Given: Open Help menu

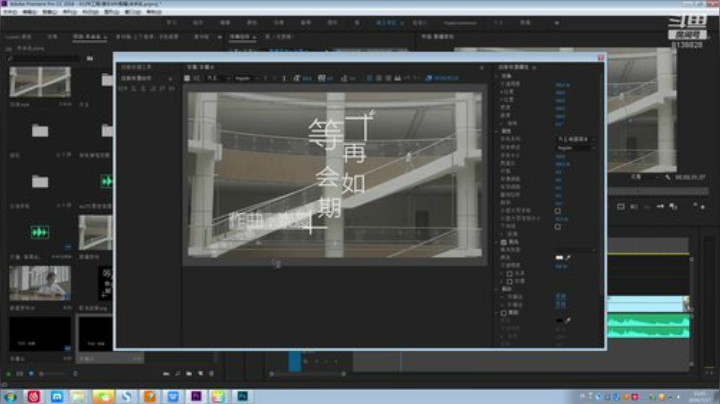Looking at the screenshot, I should [154, 12].
